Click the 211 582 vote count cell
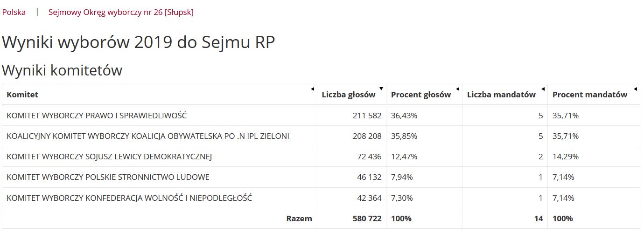 [x=366, y=116]
